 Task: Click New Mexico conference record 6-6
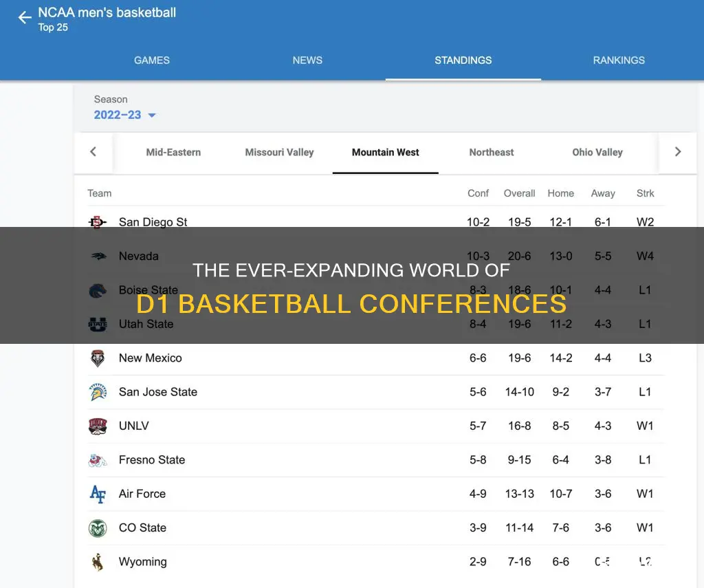click(x=478, y=358)
